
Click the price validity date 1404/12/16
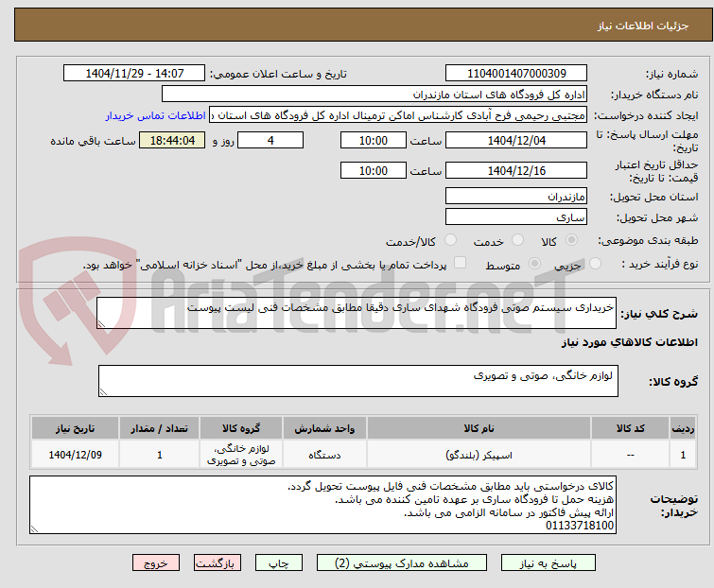pyautogui.click(x=516, y=170)
